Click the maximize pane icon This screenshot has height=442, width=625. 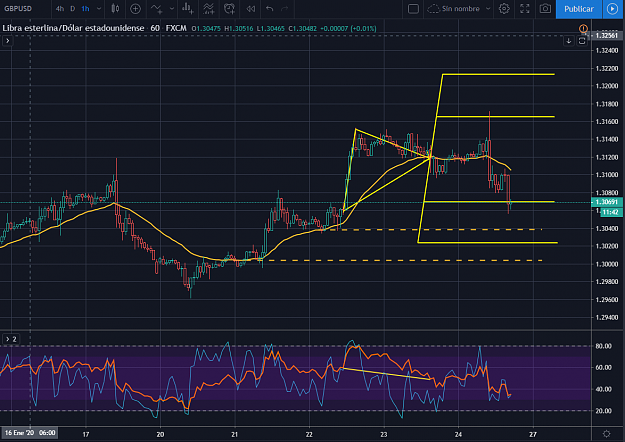point(582,41)
